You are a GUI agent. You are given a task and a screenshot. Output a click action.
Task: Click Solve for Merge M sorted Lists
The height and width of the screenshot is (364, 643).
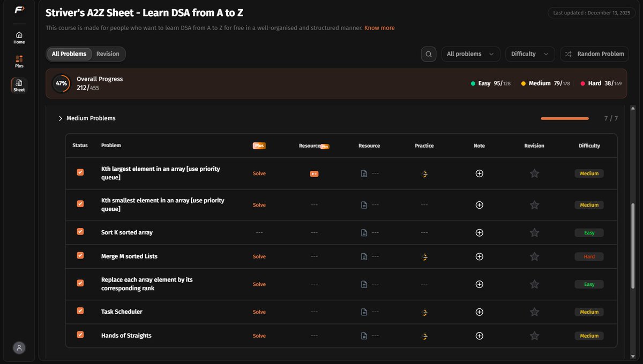259,256
